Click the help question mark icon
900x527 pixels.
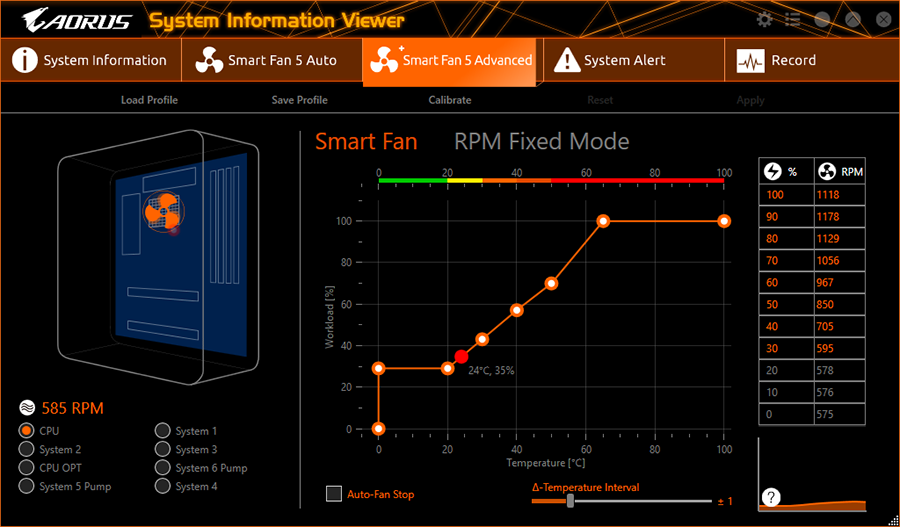[771, 497]
